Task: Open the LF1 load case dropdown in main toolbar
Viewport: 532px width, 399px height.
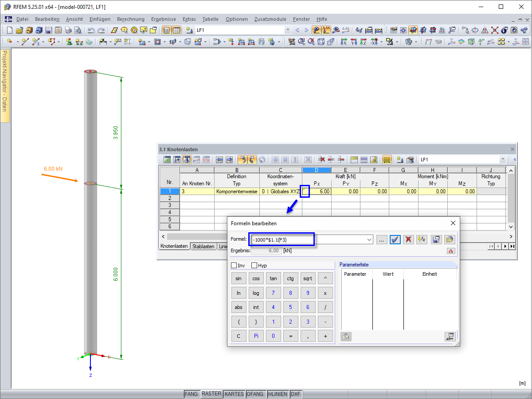Action: (288, 30)
